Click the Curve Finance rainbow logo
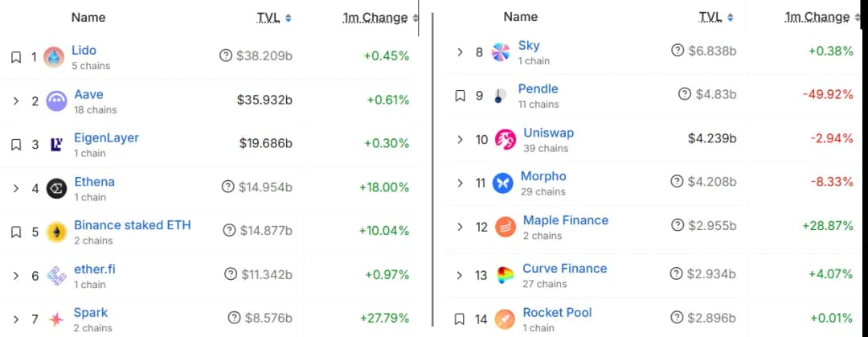 [505, 275]
